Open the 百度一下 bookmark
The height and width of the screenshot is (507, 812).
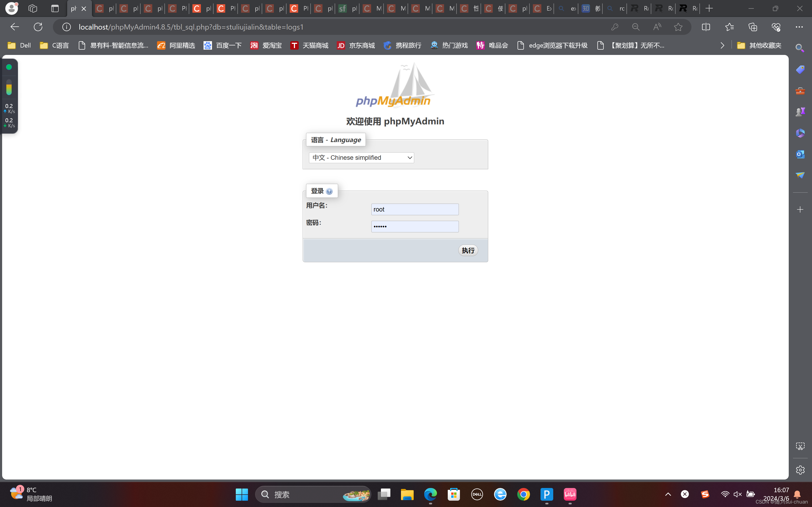point(222,45)
